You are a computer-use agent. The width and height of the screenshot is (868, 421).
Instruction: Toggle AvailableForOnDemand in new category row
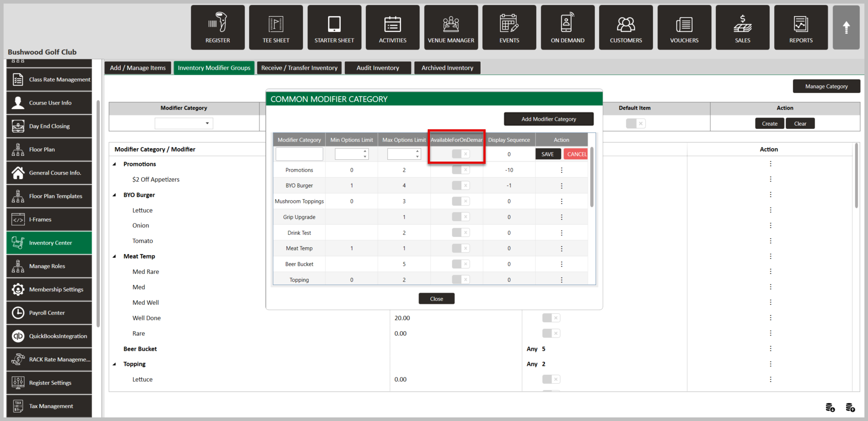click(461, 154)
